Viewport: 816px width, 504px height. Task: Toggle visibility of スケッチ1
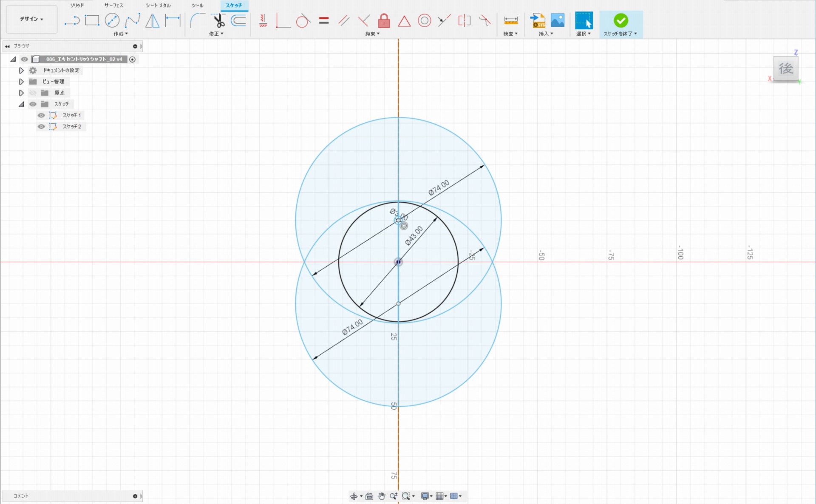(x=41, y=115)
